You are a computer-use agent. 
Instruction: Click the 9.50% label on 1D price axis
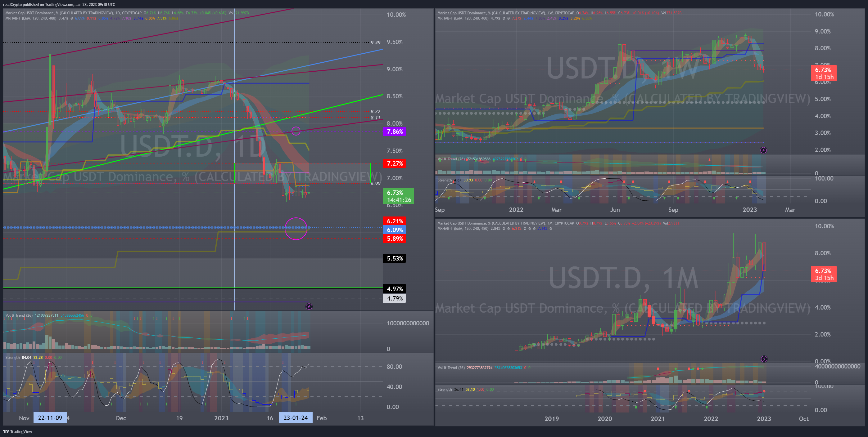pos(395,42)
